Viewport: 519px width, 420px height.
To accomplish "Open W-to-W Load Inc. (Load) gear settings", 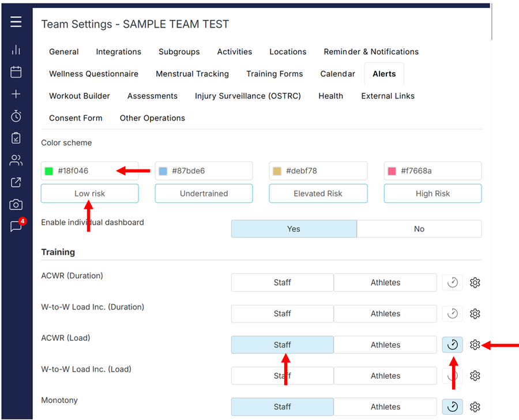I will click(x=475, y=376).
